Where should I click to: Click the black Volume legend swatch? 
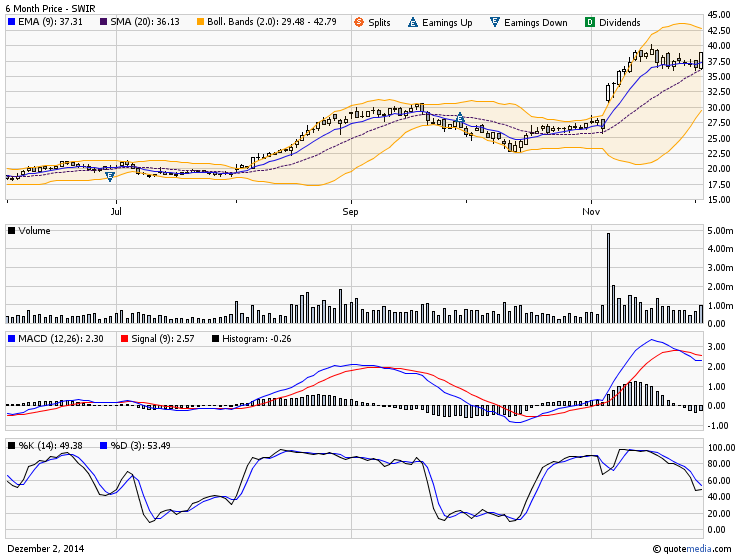[x=12, y=230]
